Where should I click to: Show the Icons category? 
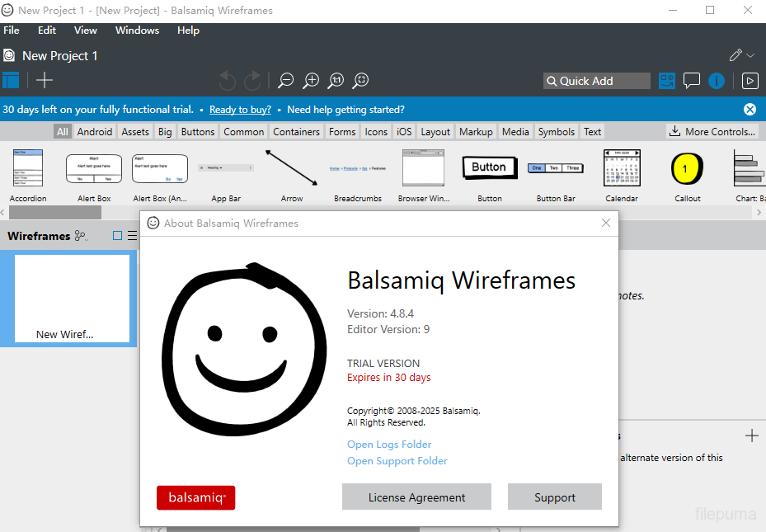pyautogui.click(x=376, y=131)
